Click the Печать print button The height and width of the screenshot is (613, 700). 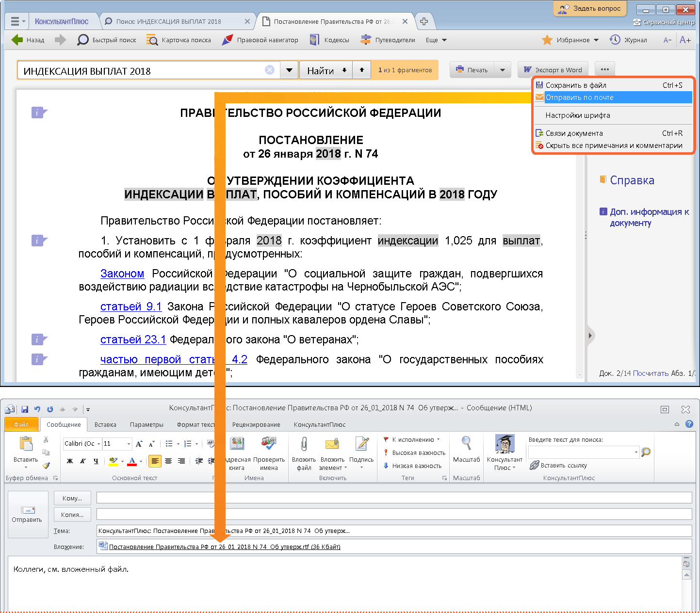point(472,70)
